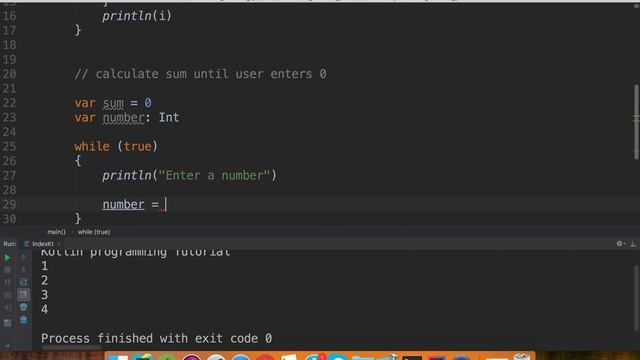Click the main() breadcrumb
The width and height of the screenshot is (640, 360).
click(56, 232)
